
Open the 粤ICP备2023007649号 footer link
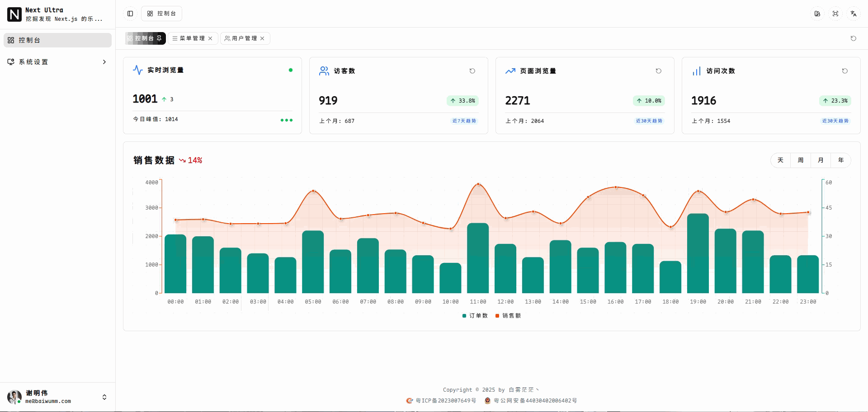(445, 401)
